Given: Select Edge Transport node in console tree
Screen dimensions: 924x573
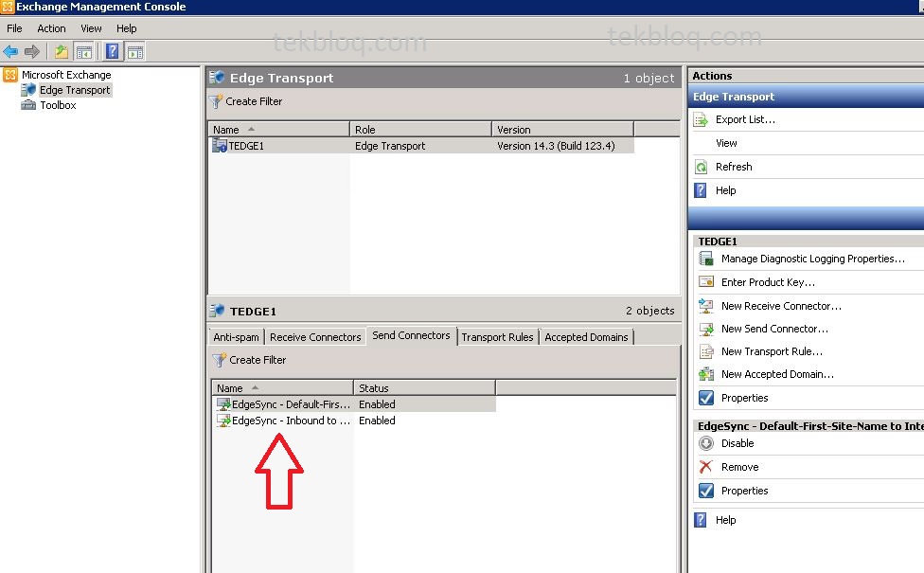Looking at the screenshot, I should coord(75,90).
